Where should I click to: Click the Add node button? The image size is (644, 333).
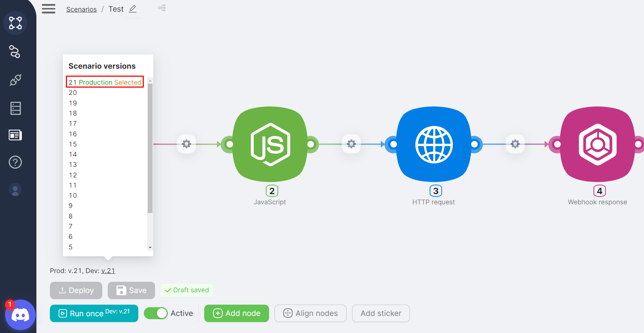[237, 313]
